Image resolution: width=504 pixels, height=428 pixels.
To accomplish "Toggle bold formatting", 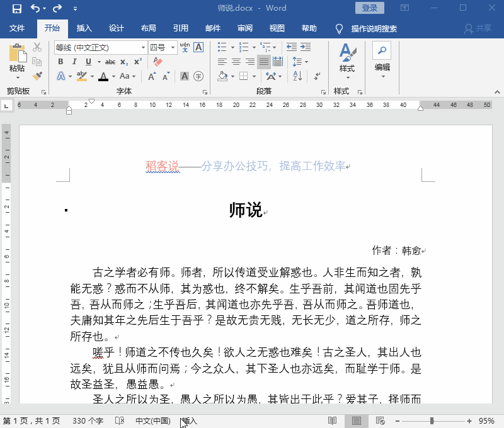I will click(x=60, y=62).
